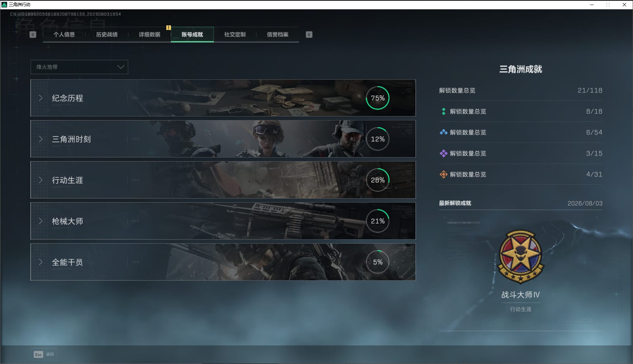Image resolution: width=633 pixels, height=364 pixels.
Task: Click the 纪念历程 row title
Action: click(x=67, y=98)
